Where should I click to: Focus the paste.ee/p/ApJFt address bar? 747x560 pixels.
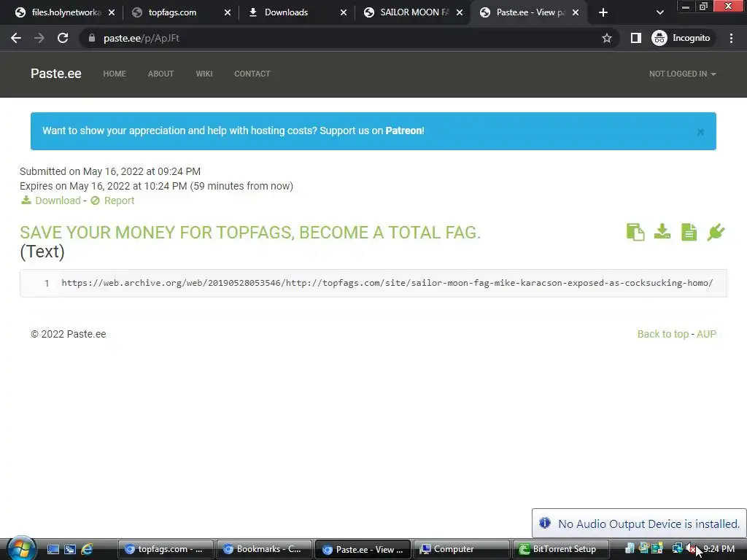[348, 38]
